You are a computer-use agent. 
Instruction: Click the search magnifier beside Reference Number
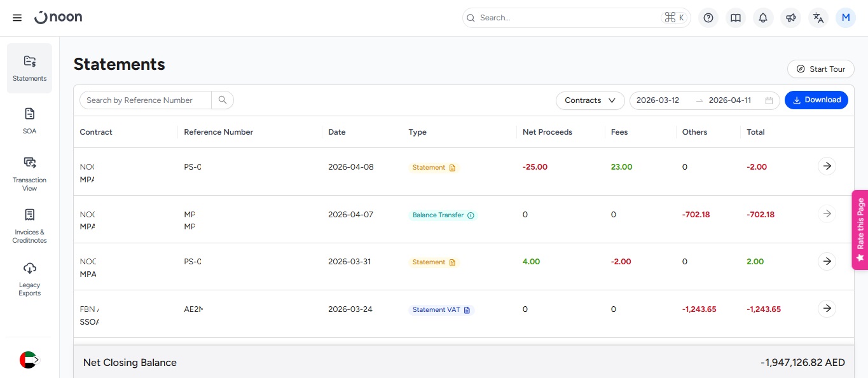[223, 100]
